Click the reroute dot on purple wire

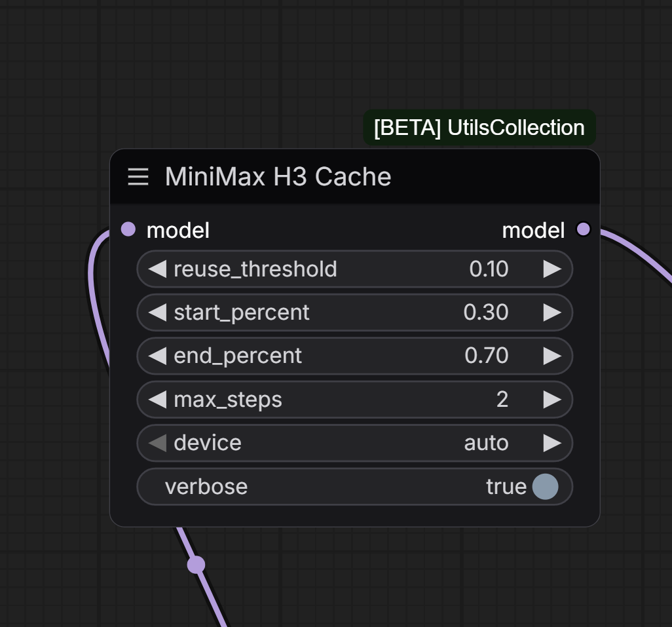(196, 564)
